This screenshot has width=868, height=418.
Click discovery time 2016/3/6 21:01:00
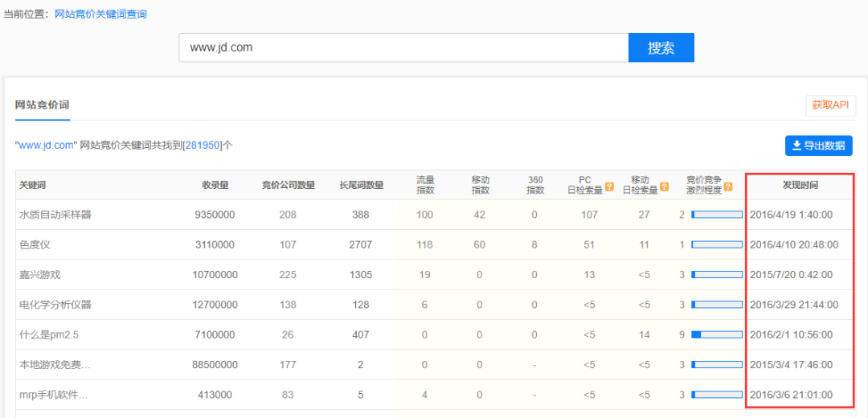[791, 395]
